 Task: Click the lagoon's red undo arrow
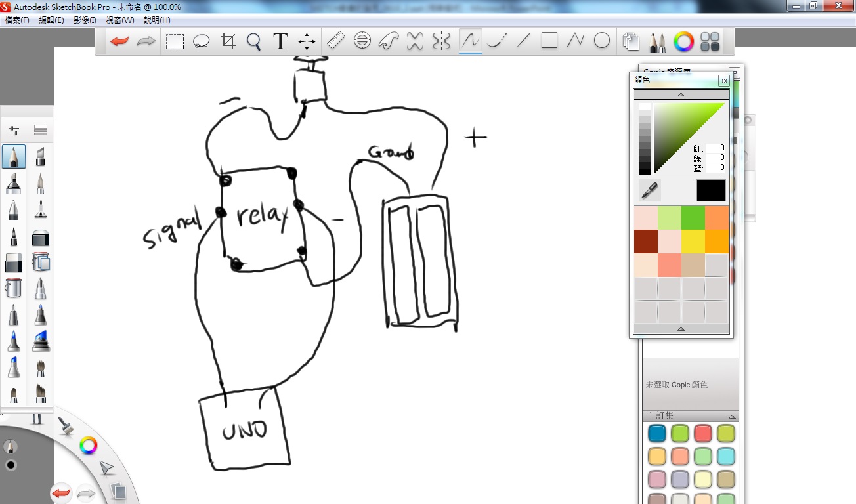click(x=61, y=493)
